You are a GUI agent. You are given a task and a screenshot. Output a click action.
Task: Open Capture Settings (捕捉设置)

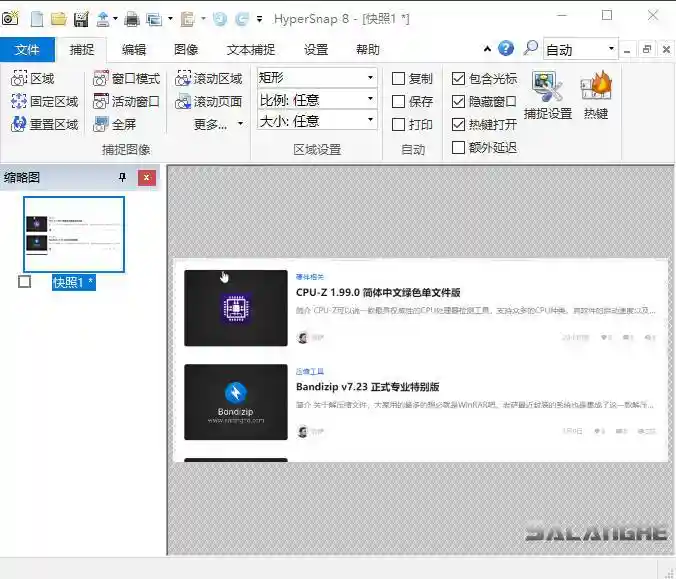548,96
